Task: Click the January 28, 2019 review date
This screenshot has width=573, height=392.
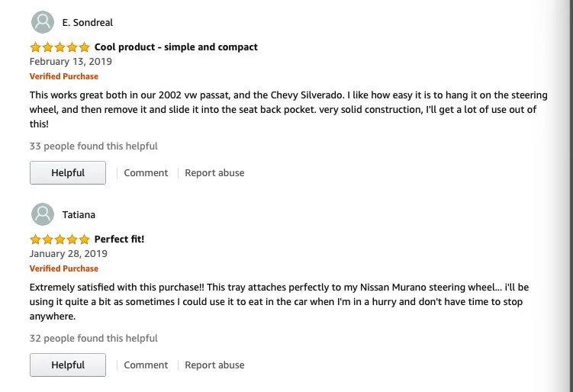Action: (69, 254)
